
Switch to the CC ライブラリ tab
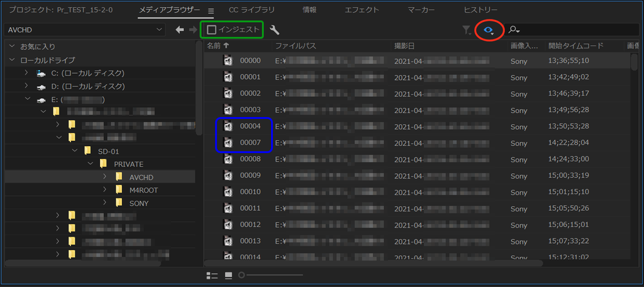(x=252, y=10)
